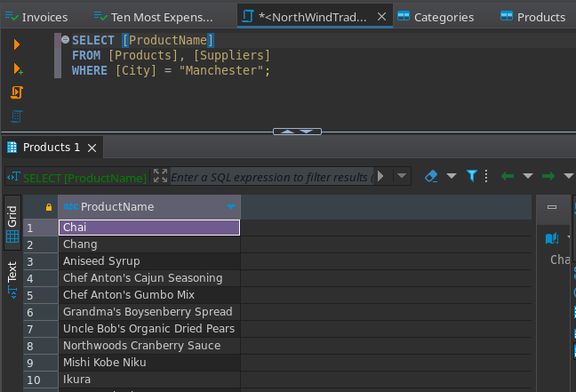Click the green back navigation arrow
Screen dimensions: 576x392
click(x=508, y=176)
